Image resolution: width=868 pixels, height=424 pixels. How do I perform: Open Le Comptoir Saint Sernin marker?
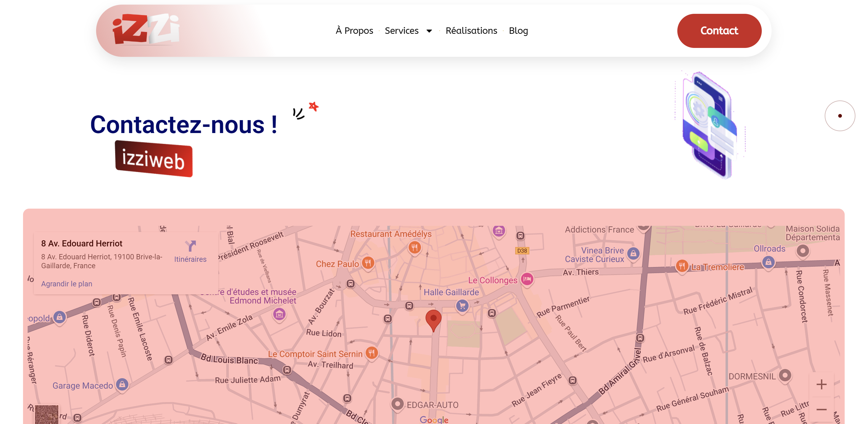point(372,353)
